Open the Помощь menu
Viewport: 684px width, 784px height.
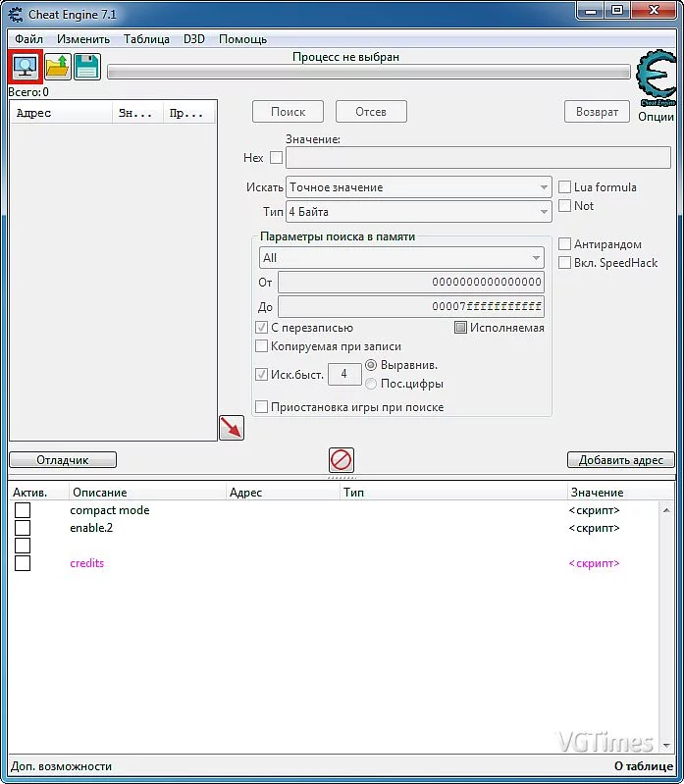243,39
